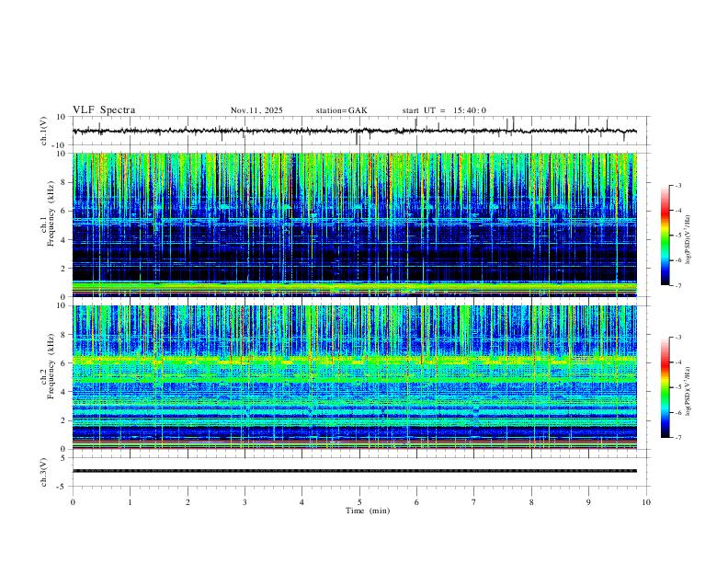Click the 2 kHz tick label on ch.1 spectrogram
Viewport: 728px width, 563px height.
[63, 269]
